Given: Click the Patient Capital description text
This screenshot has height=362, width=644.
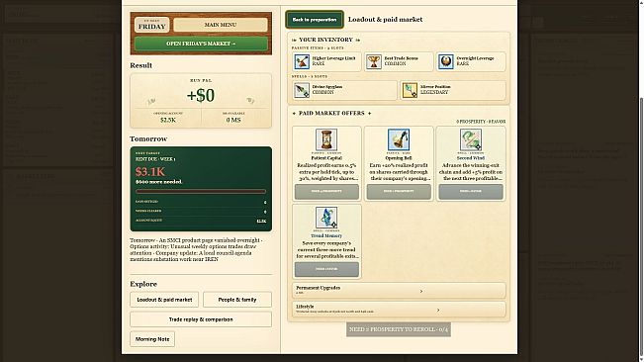Looking at the screenshot, I should 326,172.
